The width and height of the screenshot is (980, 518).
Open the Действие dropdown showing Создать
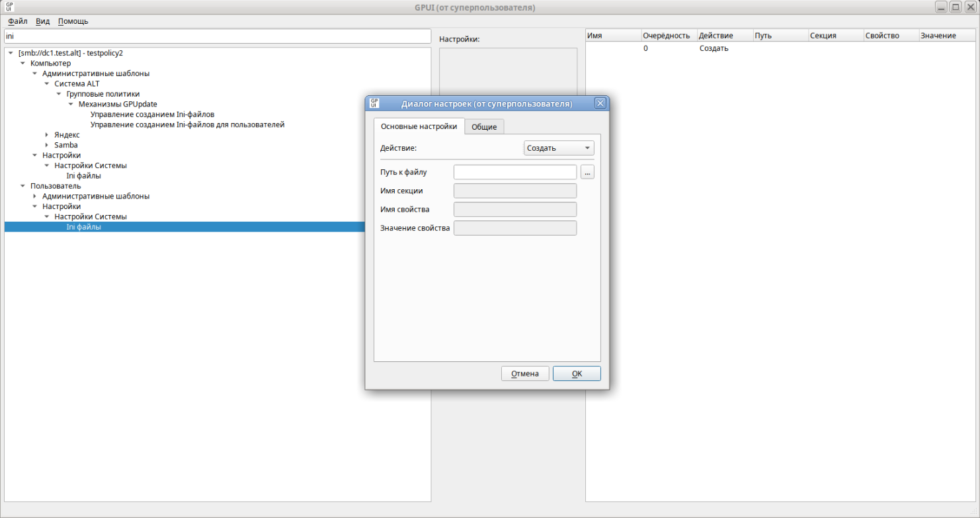click(x=559, y=148)
